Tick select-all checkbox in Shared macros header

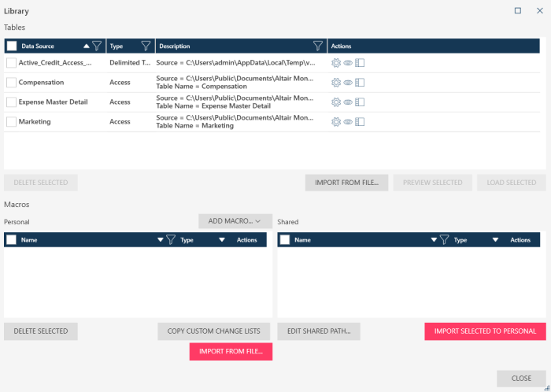(x=284, y=240)
